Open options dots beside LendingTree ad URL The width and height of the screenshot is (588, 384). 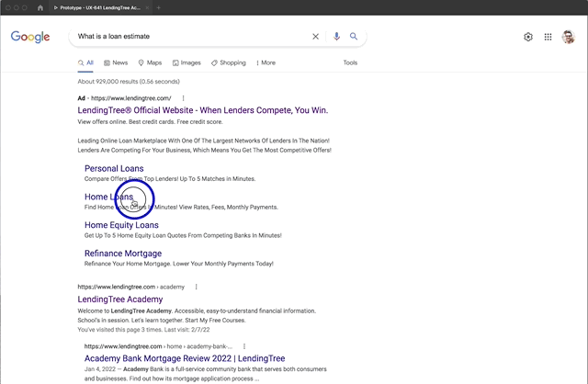pyautogui.click(x=183, y=98)
